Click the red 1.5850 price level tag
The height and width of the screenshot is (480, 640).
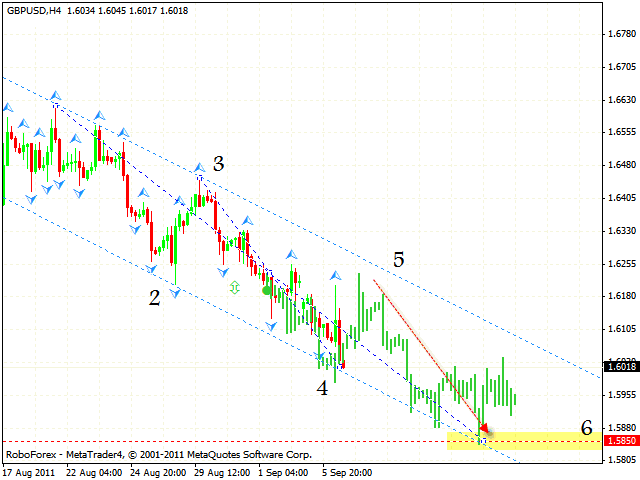(620, 441)
